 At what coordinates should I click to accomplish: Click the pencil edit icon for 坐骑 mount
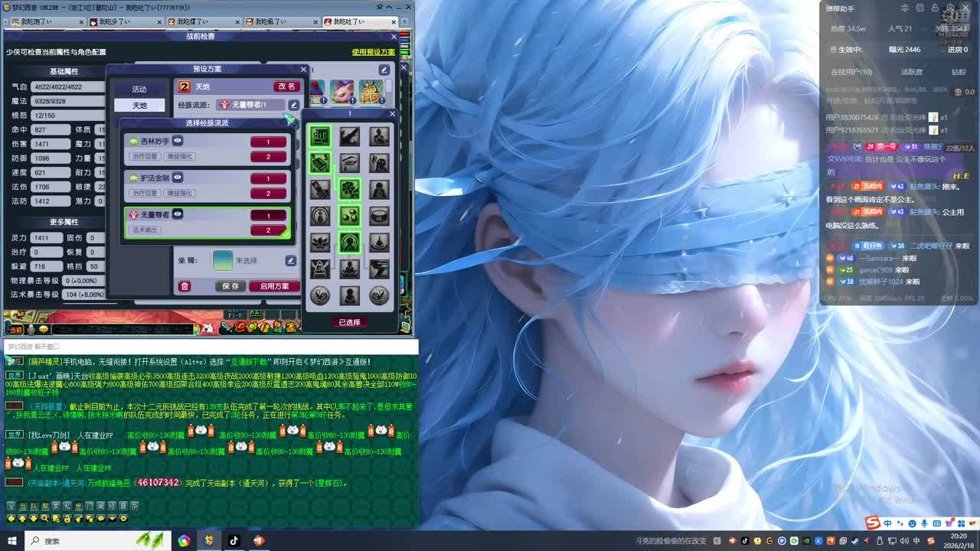pos(291,261)
